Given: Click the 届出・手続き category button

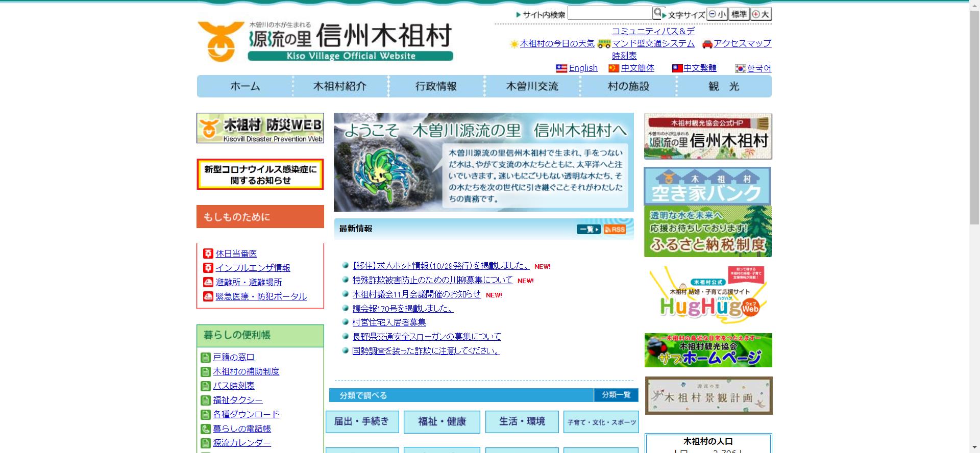Looking at the screenshot, I should point(362,421).
